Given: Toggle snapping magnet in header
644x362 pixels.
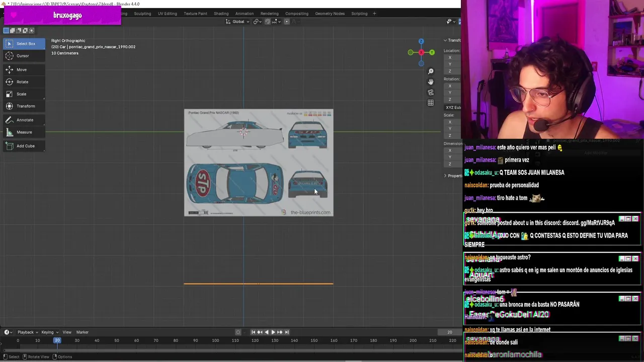Looking at the screenshot, I should click(268, 22).
